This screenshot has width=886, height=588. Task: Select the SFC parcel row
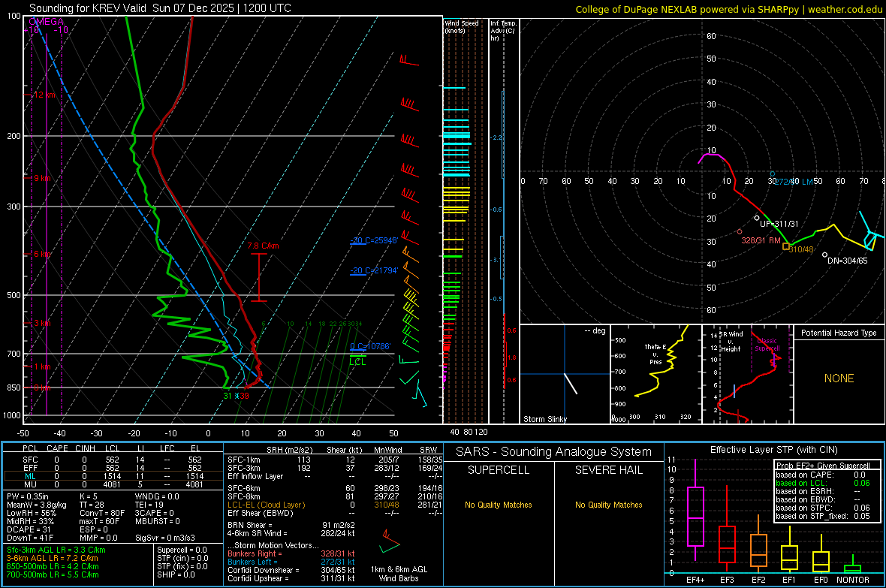pos(113,460)
